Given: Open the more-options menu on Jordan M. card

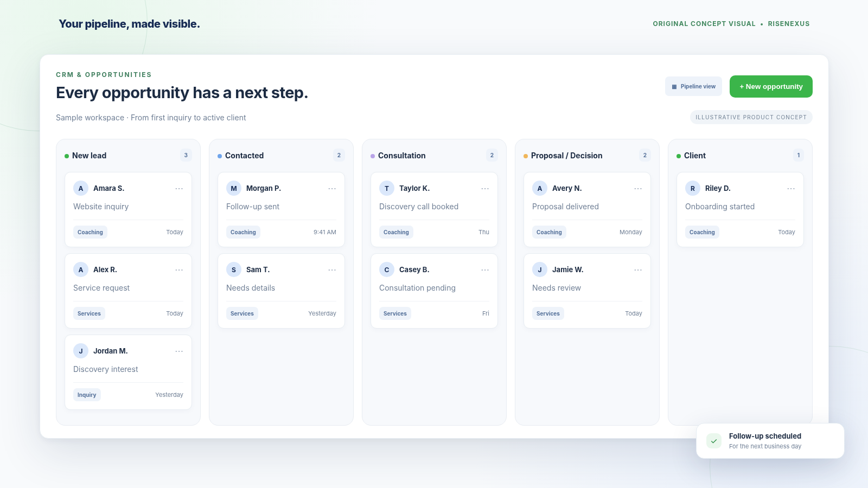Looking at the screenshot, I should click(179, 351).
